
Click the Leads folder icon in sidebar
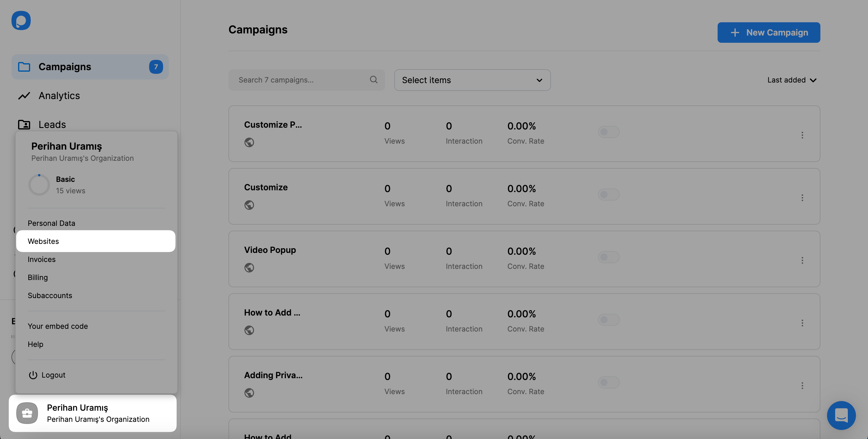(x=24, y=124)
